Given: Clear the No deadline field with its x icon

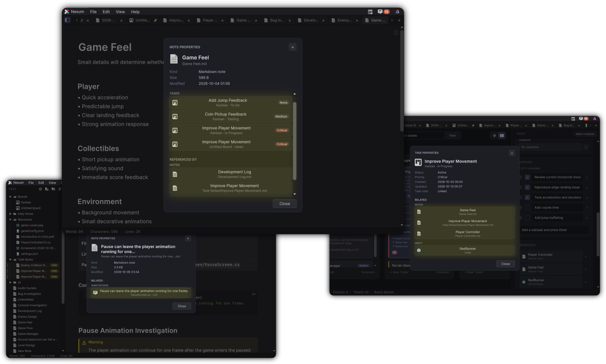Looking at the screenshot, I should [x=586, y=147].
